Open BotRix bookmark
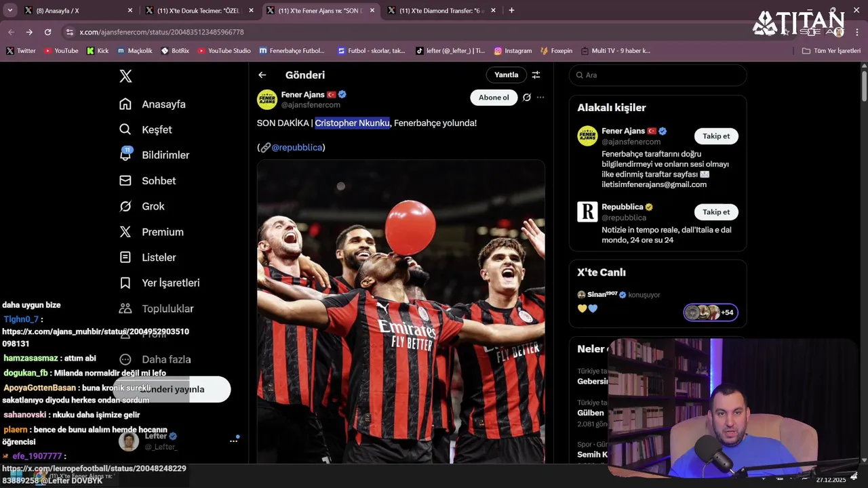 [175, 51]
